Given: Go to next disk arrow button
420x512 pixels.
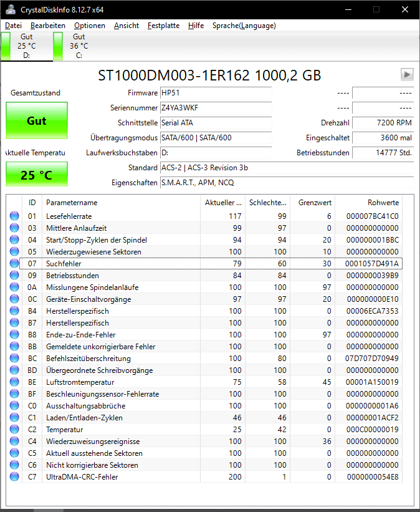Looking at the screenshot, I should 407,74.
